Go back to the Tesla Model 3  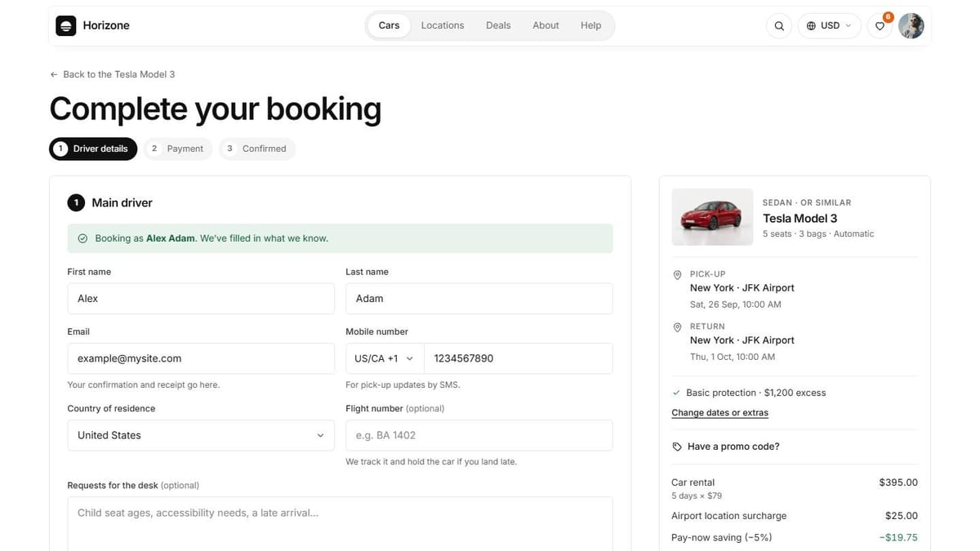[x=113, y=74]
